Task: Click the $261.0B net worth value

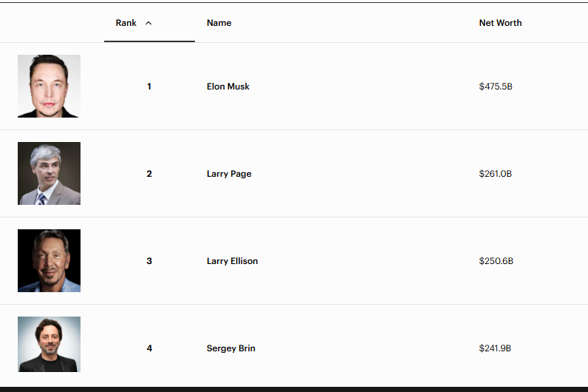Action: tap(496, 174)
